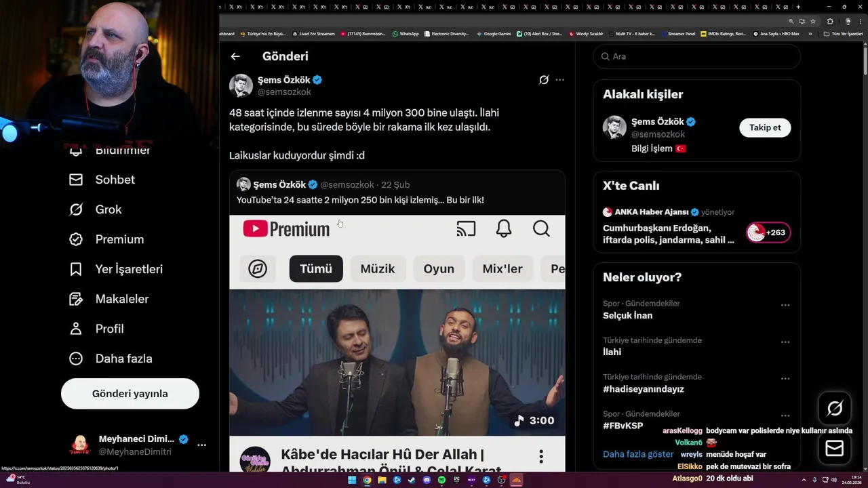Open File Explorer from the taskbar
868x488 pixels.
click(x=382, y=480)
